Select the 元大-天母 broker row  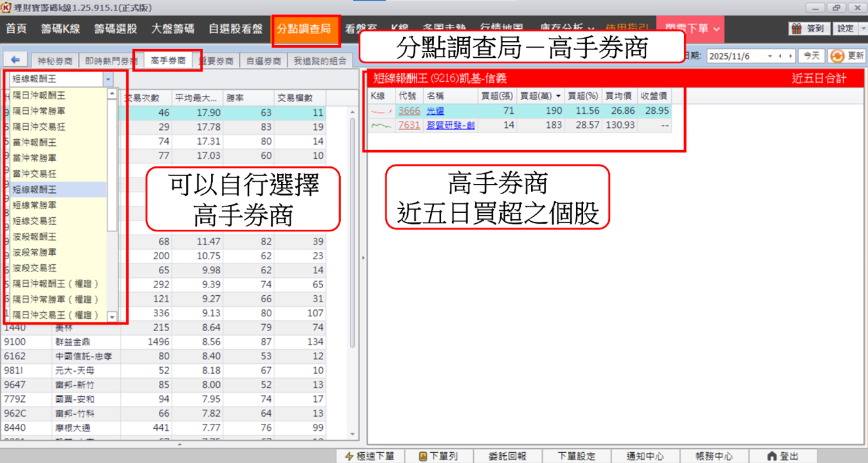coord(163,370)
